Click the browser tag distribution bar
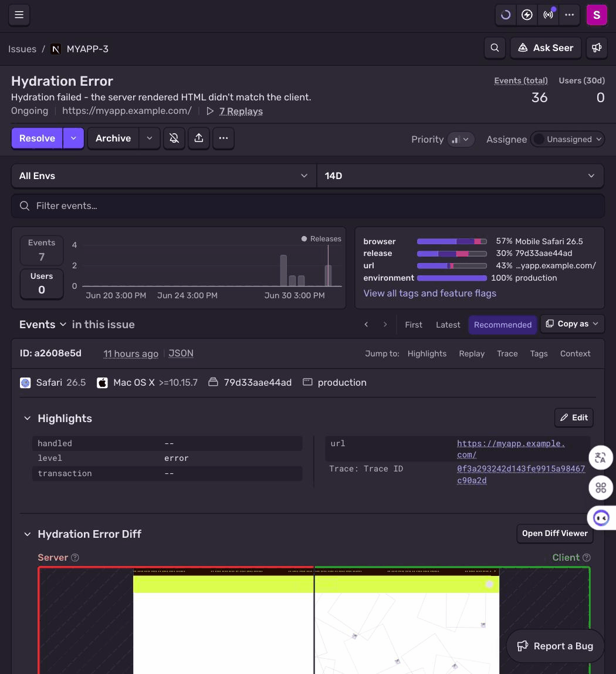 click(x=452, y=241)
